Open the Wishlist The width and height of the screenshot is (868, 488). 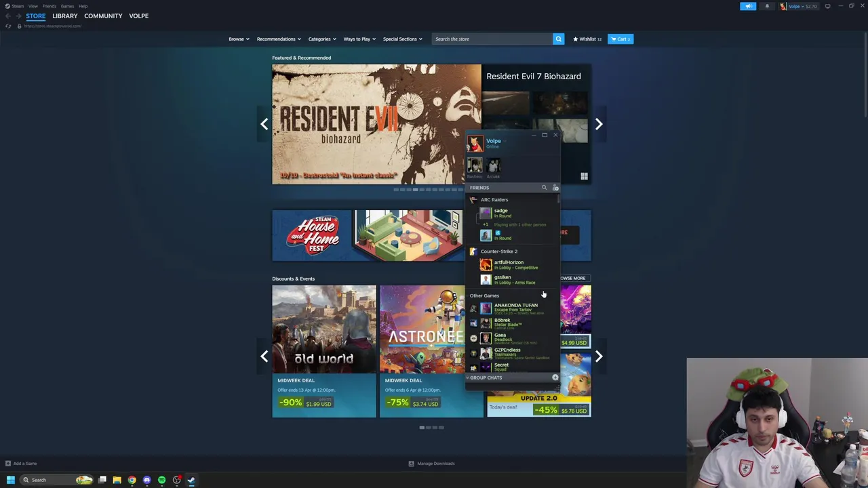point(587,39)
